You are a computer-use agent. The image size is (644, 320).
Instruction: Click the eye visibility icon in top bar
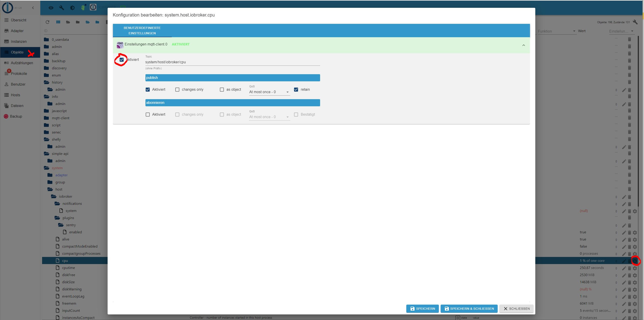[51, 8]
